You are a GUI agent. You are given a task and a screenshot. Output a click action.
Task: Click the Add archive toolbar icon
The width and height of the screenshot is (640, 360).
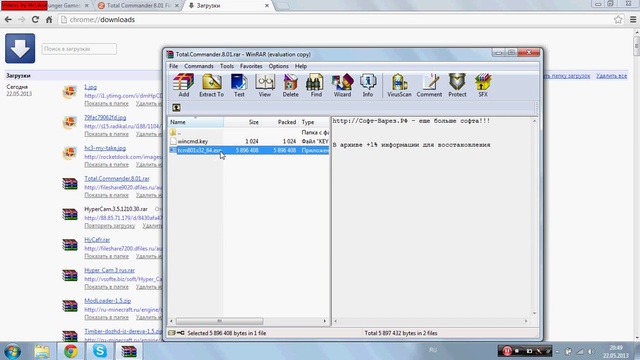tap(183, 85)
